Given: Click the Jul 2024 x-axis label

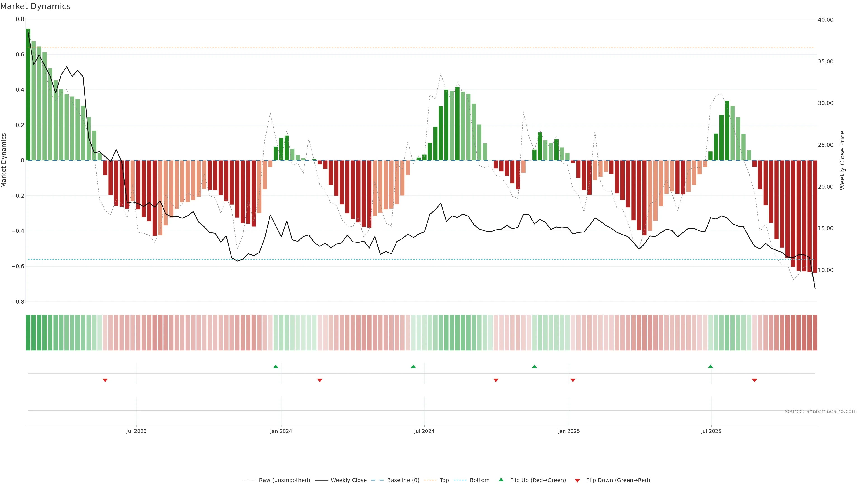Looking at the screenshot, I should 424,431.
